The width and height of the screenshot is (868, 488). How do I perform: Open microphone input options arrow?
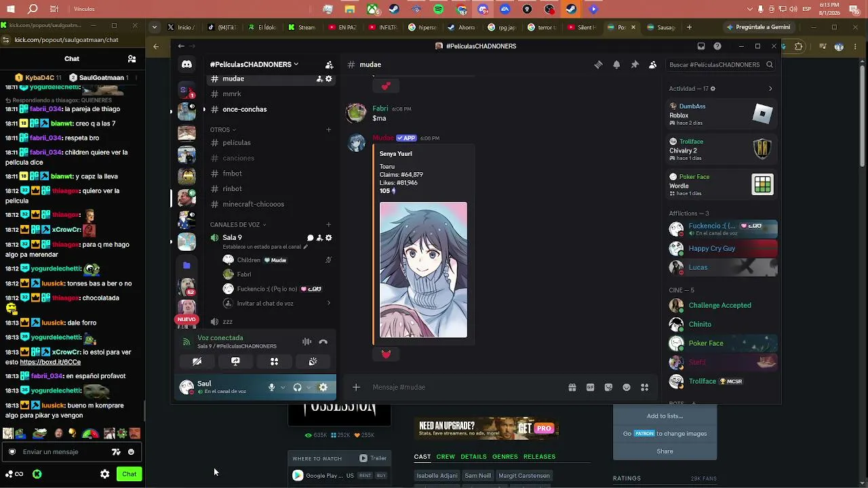(x=283, y=387)
